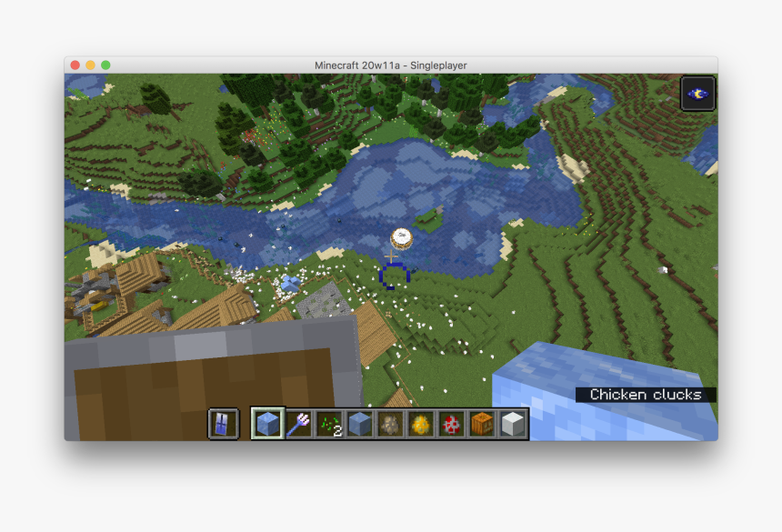The width and height of the screenshot is (782, 532).
Task: Click the blue block selection outline at the crosshair
Action: click(394, 276)
